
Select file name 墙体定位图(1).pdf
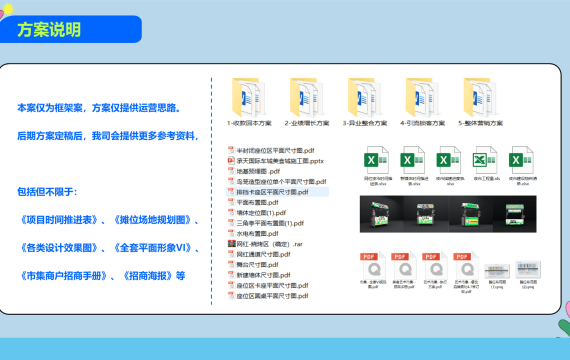(x=261, y=213)
